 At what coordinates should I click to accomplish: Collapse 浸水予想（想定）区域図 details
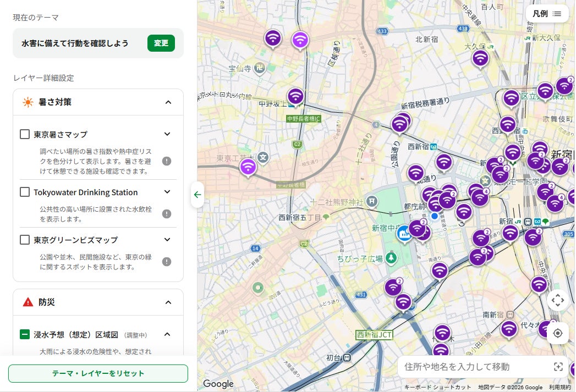coord(167,334)
